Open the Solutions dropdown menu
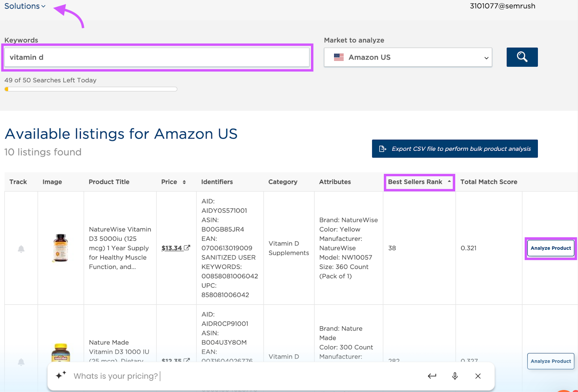This screenshot has height=392, width=578. 25,6
